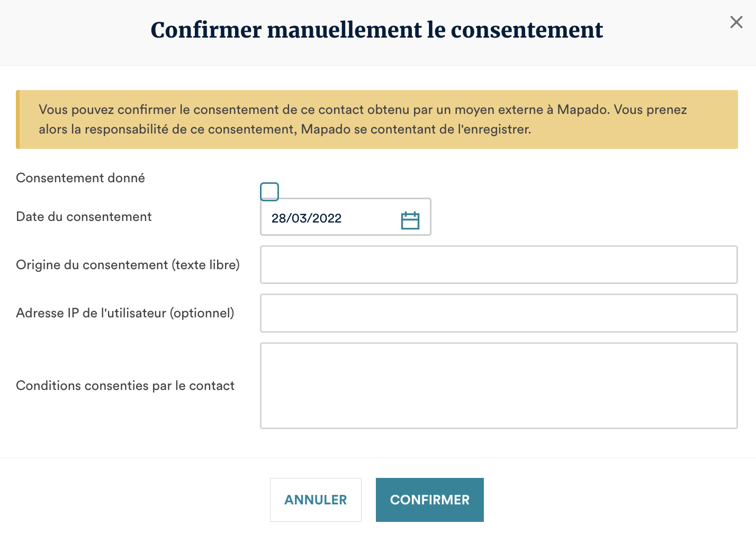Focus the Conditions consenties text area
Screen dimensions: 756x533
tap(498, 385)
